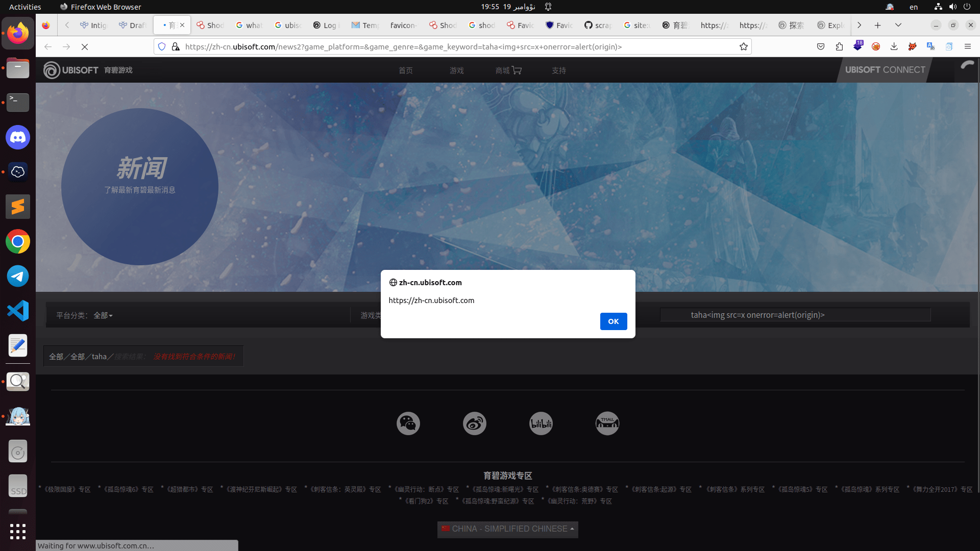This screenshot has width=980, height=551.
Task: Open en keyboard layout indicator
Action: click(x=914, y=7)
